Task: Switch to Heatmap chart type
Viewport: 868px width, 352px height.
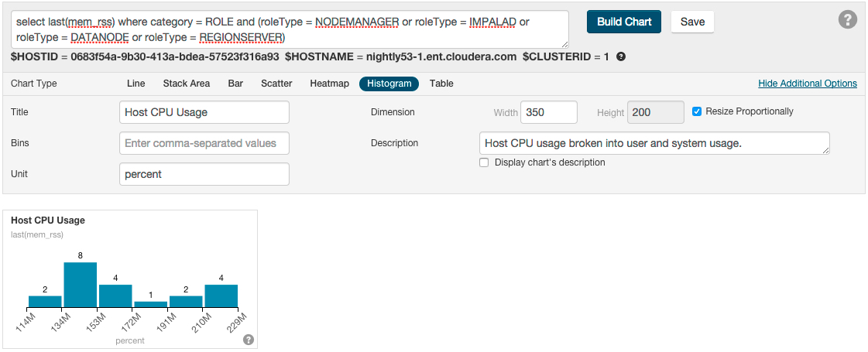Action: point(329,84)
